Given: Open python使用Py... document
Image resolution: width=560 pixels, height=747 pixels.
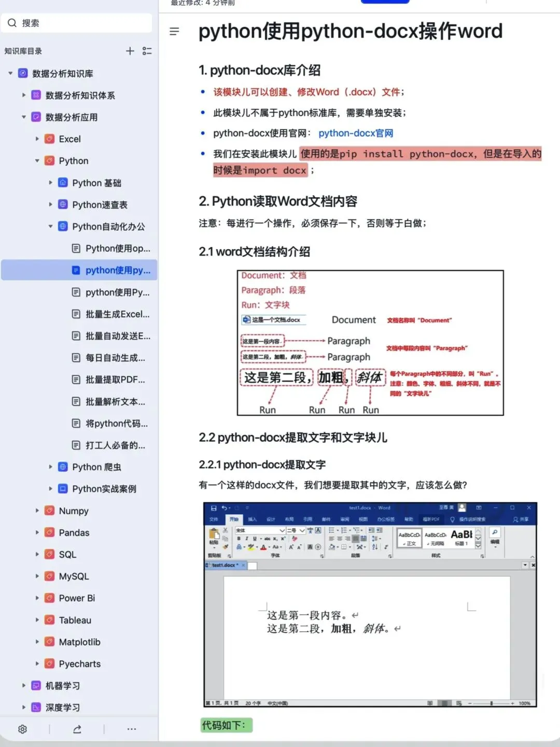Looking at the screenshot, I should click(111, 292).
